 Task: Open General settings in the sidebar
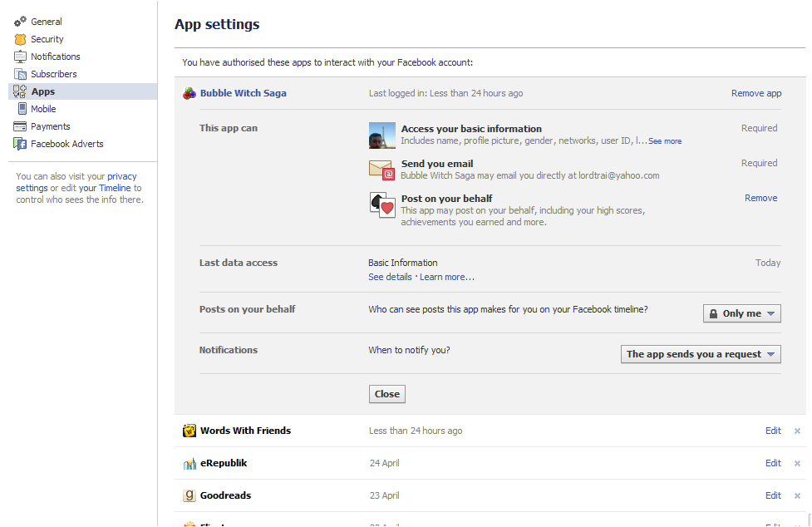tap(46, 22)
